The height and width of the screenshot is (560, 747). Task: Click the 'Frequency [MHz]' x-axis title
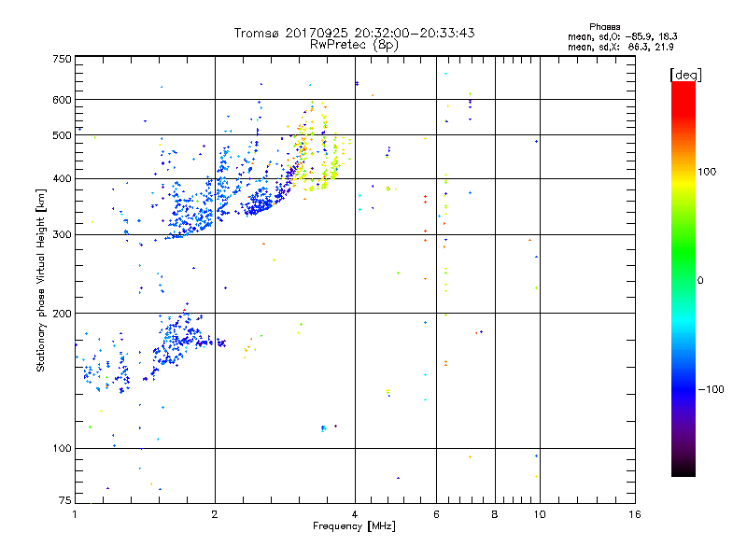354,526
